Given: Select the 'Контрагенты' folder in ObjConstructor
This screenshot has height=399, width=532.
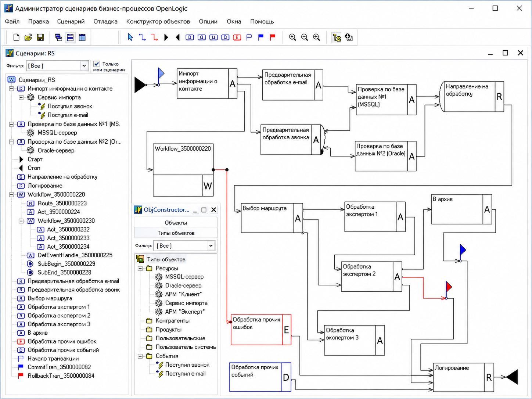Looking at the screenshot, I should point(173,321).
